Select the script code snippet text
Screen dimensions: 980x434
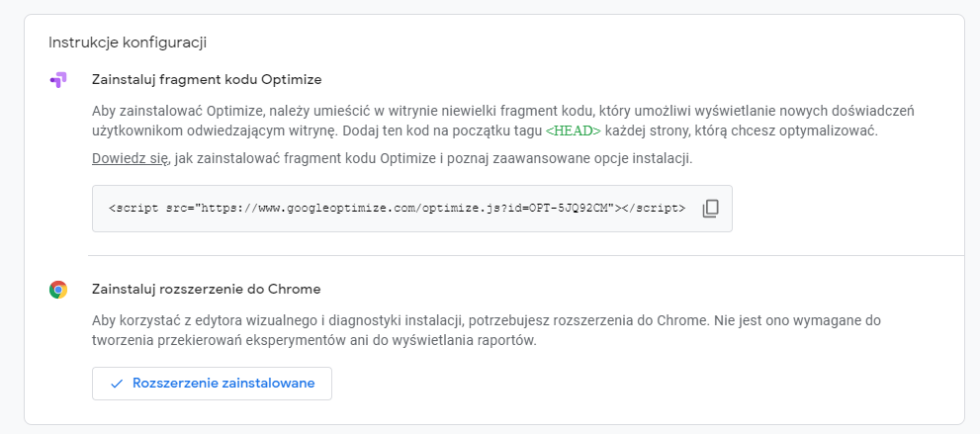coord(397,209)
